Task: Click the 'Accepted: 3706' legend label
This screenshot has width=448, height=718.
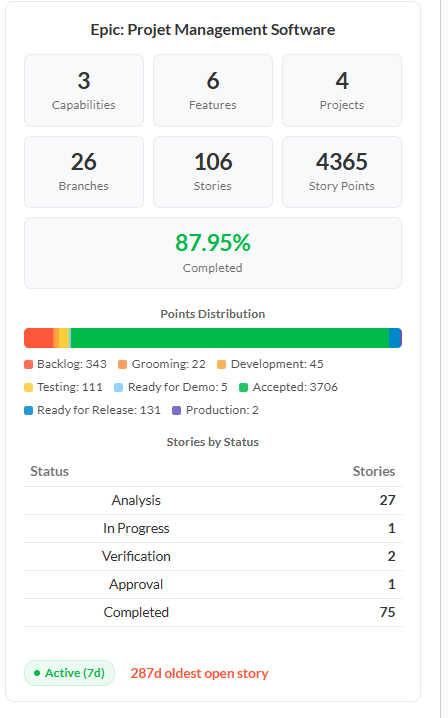Action: 295,387
